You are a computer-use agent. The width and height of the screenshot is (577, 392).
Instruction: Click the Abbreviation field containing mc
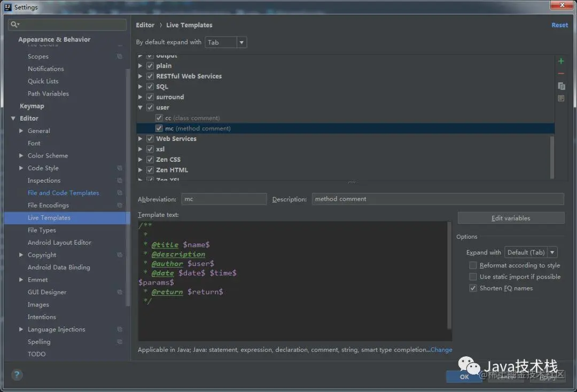tap(224, 199)
